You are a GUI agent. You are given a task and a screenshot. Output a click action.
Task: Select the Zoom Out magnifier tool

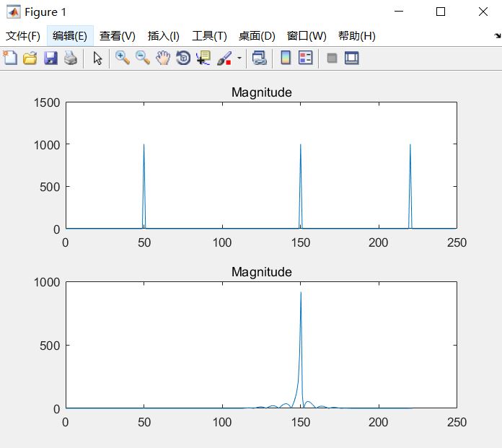(x=143, y=58)
